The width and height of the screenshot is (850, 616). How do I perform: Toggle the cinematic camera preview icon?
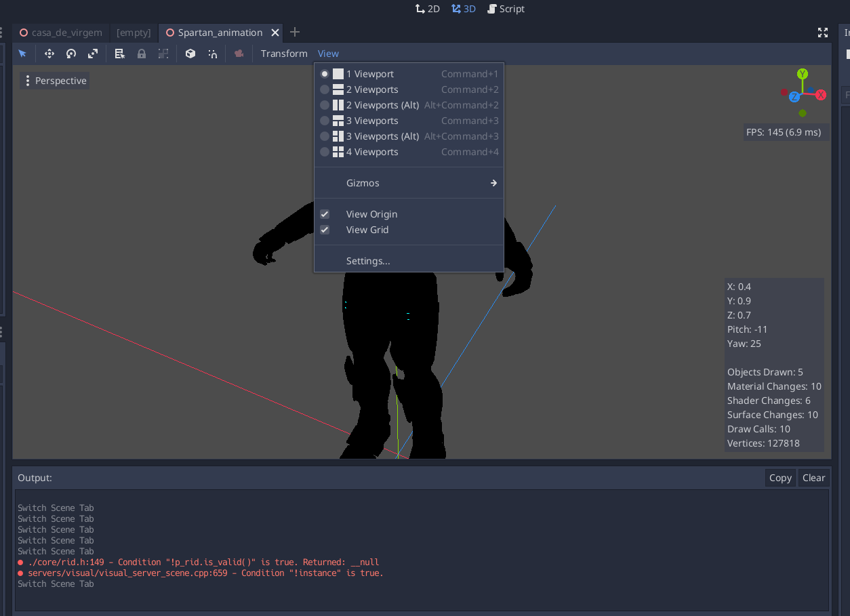point(239,53)
